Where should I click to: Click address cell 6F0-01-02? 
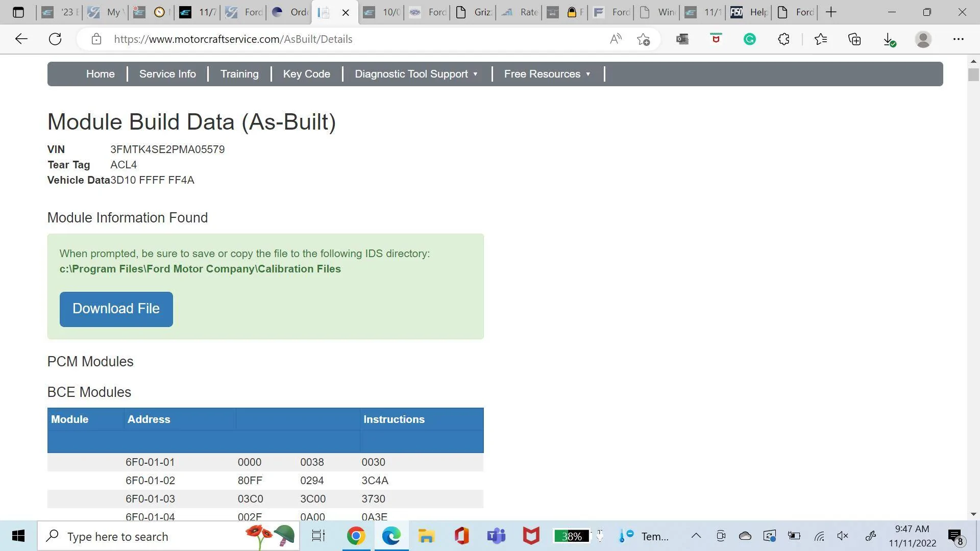click(x=150, y=481)
